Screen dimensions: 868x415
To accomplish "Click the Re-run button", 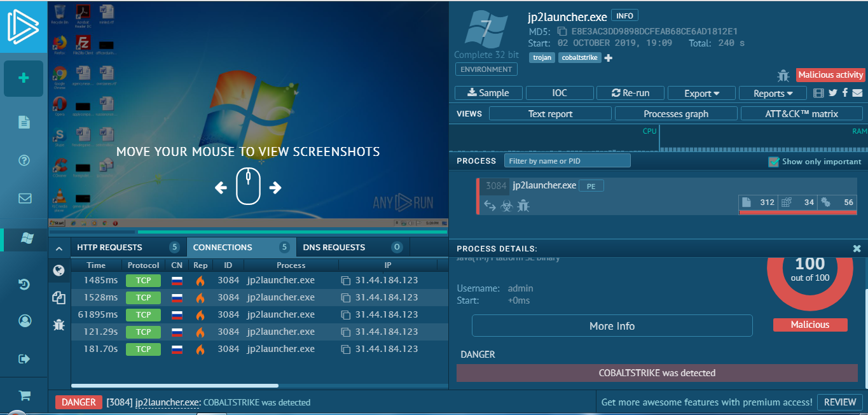I will 630,93.
